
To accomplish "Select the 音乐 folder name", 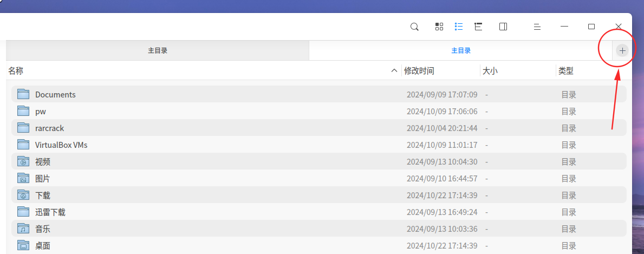I will pos(43,229).
